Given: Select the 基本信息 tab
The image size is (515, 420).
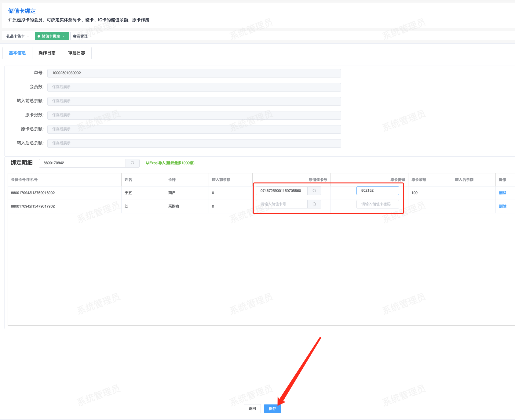Looking at the screenshot, I should pyautogui.click(x=17, y=53).
